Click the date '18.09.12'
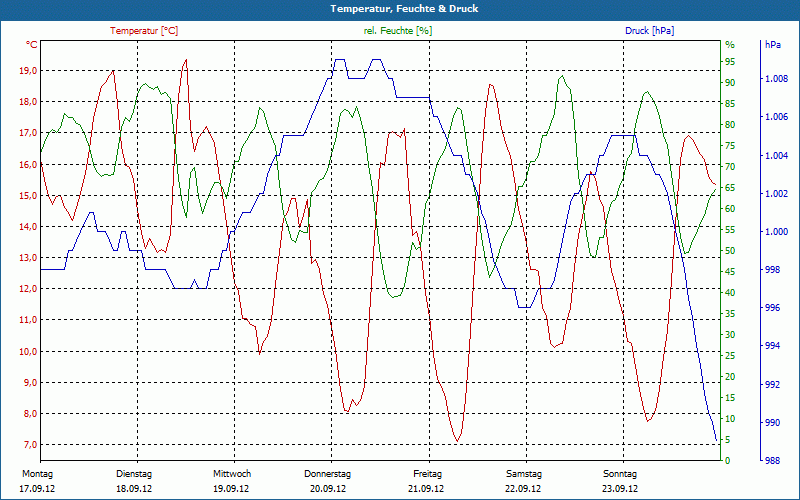This screenshot has width=800, height=500. [134, 489]
